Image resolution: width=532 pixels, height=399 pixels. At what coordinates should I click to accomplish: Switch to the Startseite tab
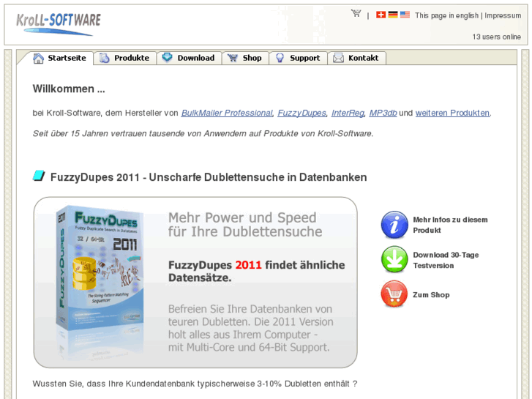point(60,58)
